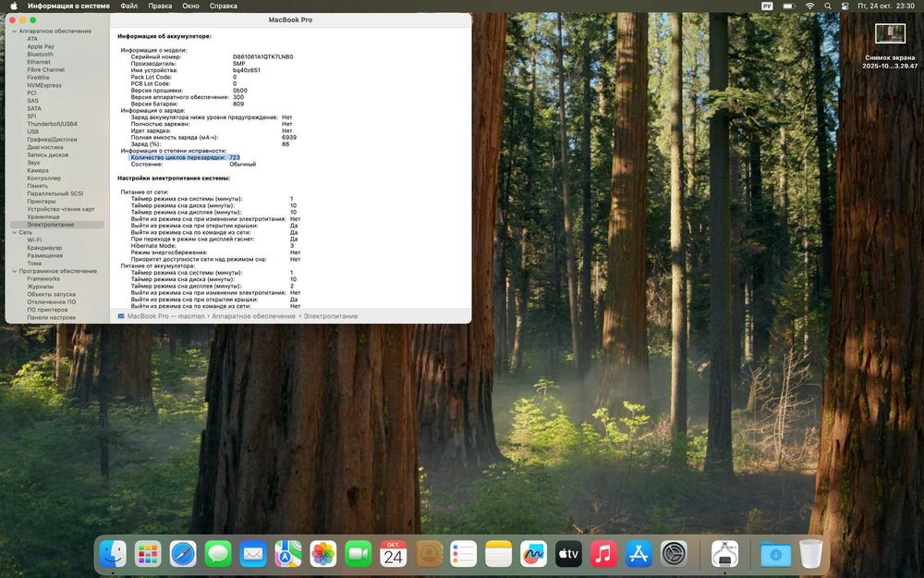The image size is (924, 578).
Task: Click the Количество циклов перезарядки row
Action: click(x=185, y=157)
